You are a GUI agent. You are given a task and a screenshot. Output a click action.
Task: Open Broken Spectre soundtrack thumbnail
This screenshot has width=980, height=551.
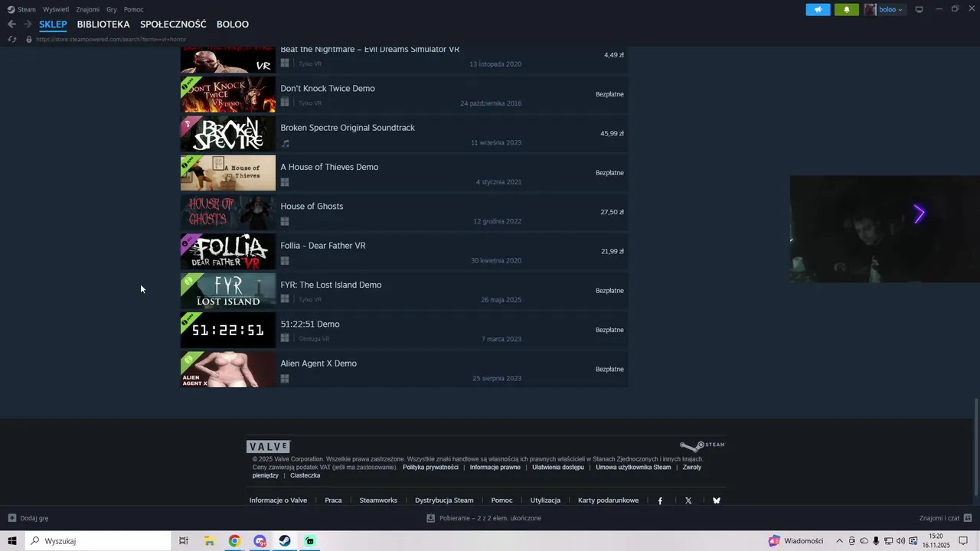pos(227,134)
